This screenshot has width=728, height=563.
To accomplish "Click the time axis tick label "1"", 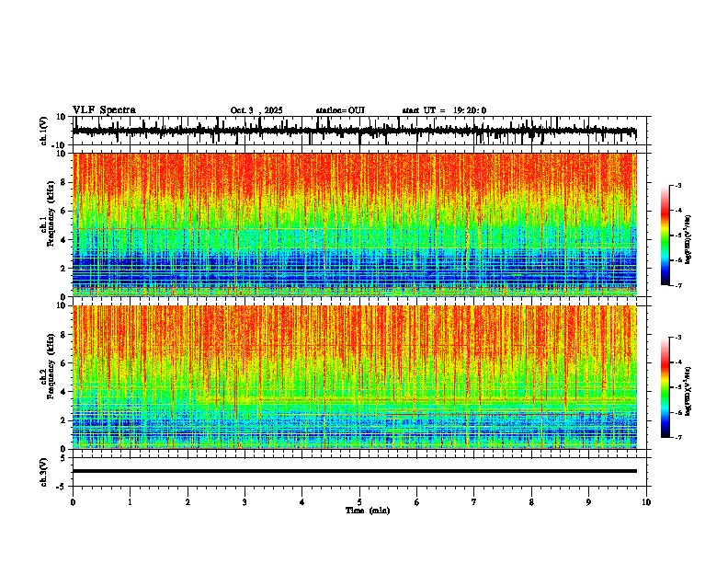I will 130,502.
